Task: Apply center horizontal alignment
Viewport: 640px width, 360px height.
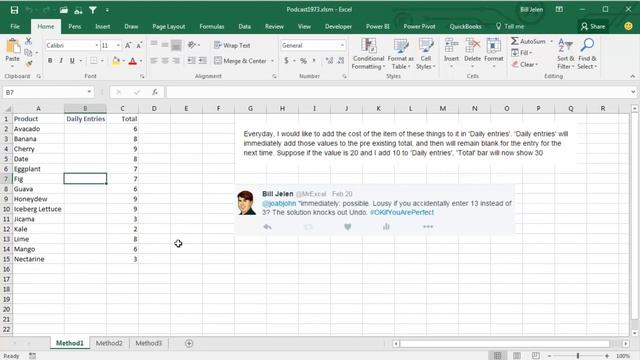Action: click(165, 61)
